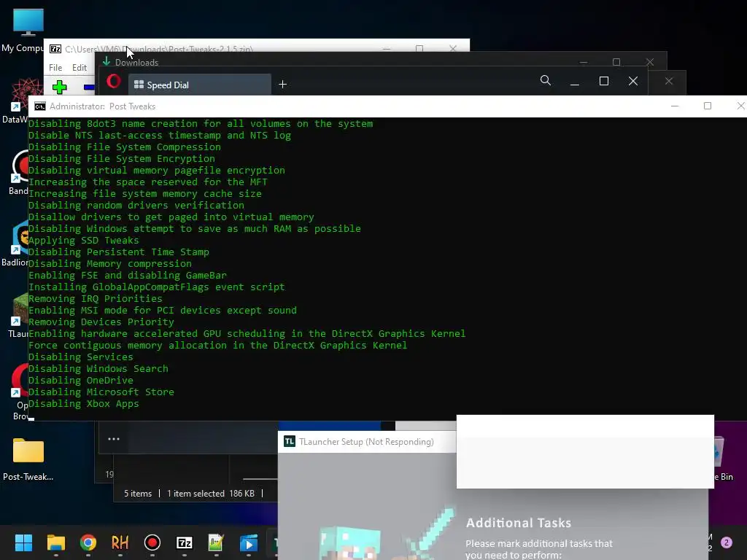Close the Opera browser window

(633, 82)
